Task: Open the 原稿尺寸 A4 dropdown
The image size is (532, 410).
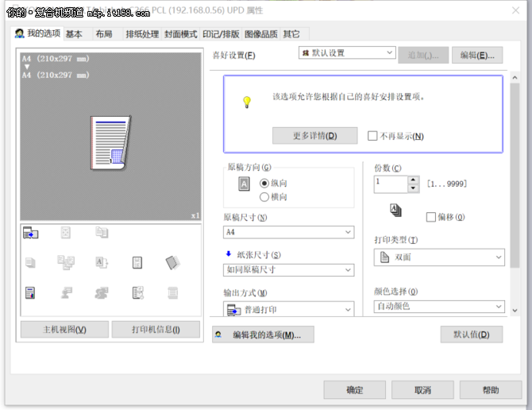Action: tap(288, 232)
